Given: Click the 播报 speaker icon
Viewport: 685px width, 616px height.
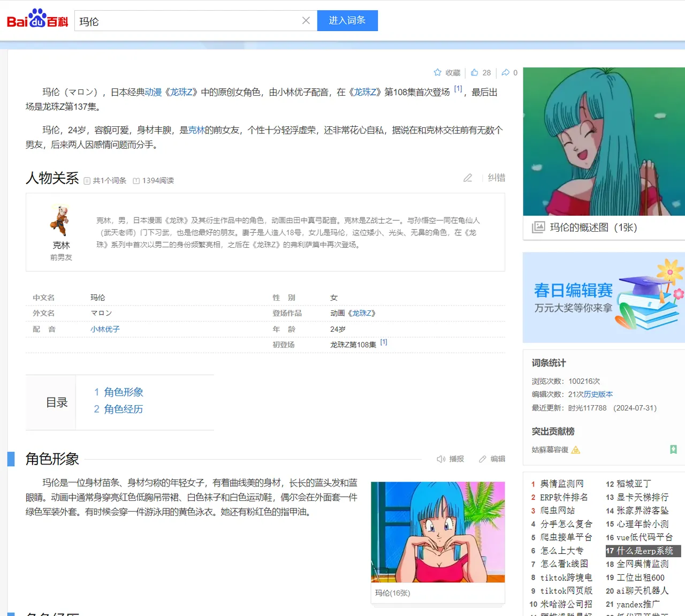Looking at the screenshot, I should [x=441, y=459].
